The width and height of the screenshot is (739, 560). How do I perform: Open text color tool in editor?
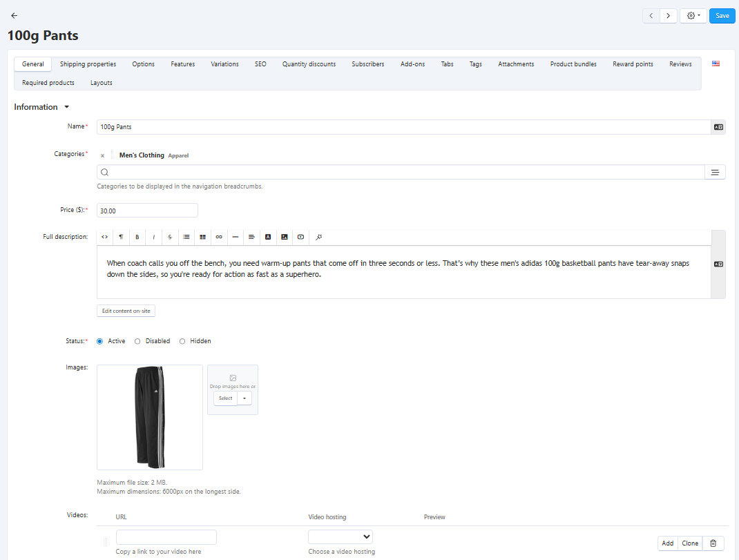[x=268, y=237]
